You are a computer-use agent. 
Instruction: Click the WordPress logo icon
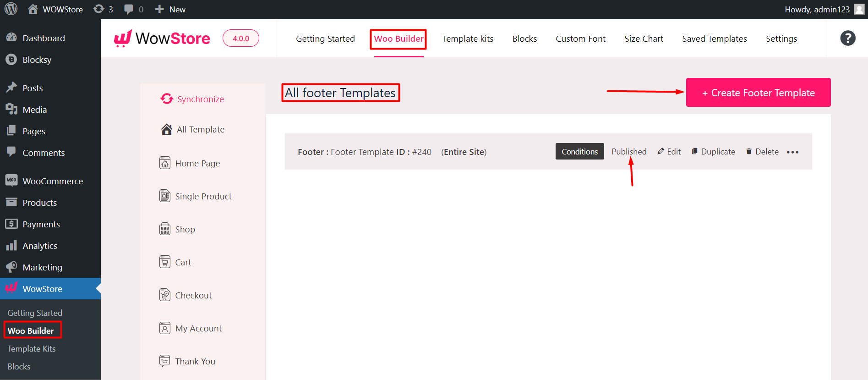[x=11, y=9]
